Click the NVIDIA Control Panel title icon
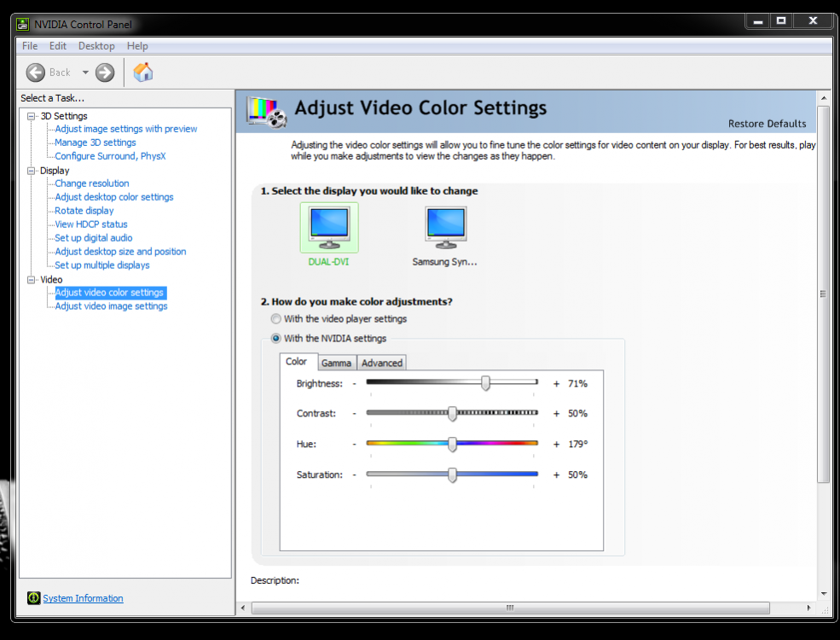This screenshot has width=840, height=640. [x=23, y=24]
